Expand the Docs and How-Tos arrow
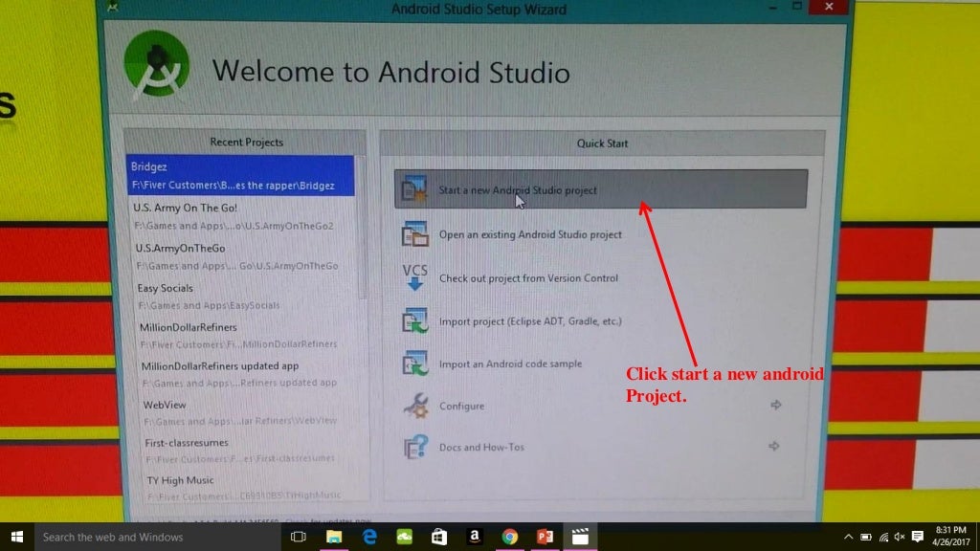The image size is (980, 551). click(773, 446)
